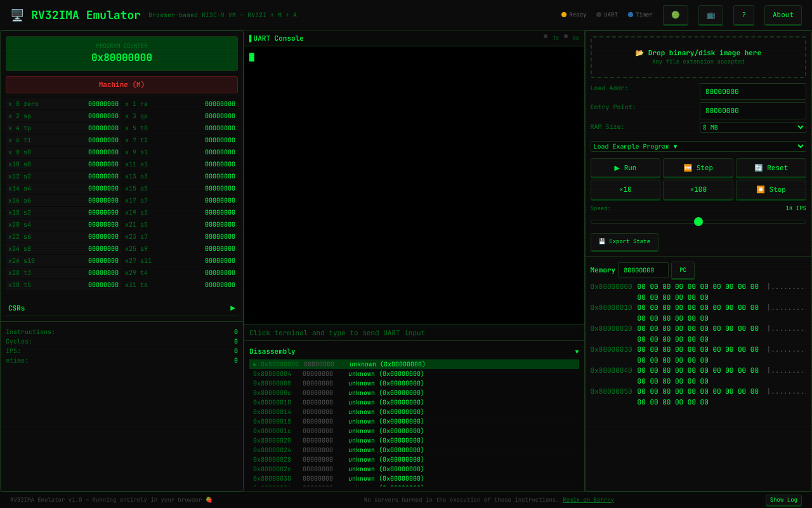Viewport: 812px width, 508px height.
Task: Open the Load Example Program dropdown
Action: [698, 146]
